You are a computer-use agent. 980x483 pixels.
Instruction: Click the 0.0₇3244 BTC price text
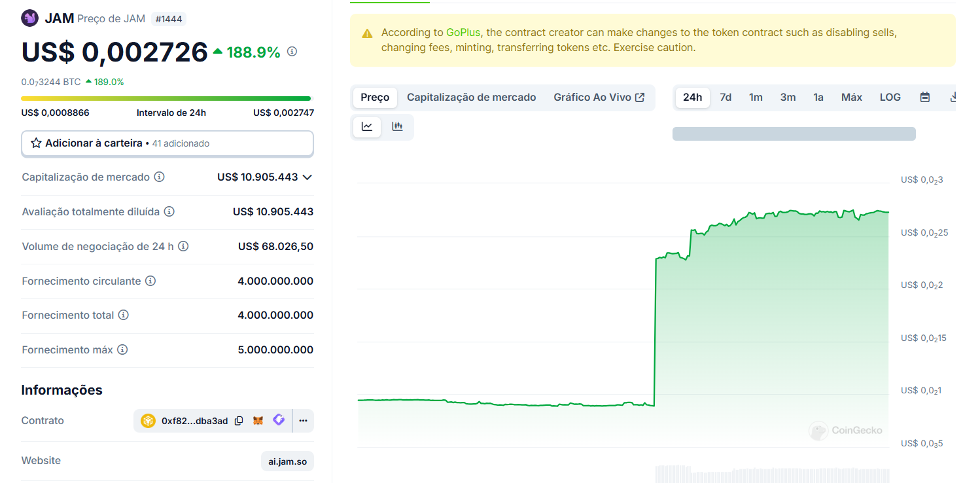click(x=51, y=82)
